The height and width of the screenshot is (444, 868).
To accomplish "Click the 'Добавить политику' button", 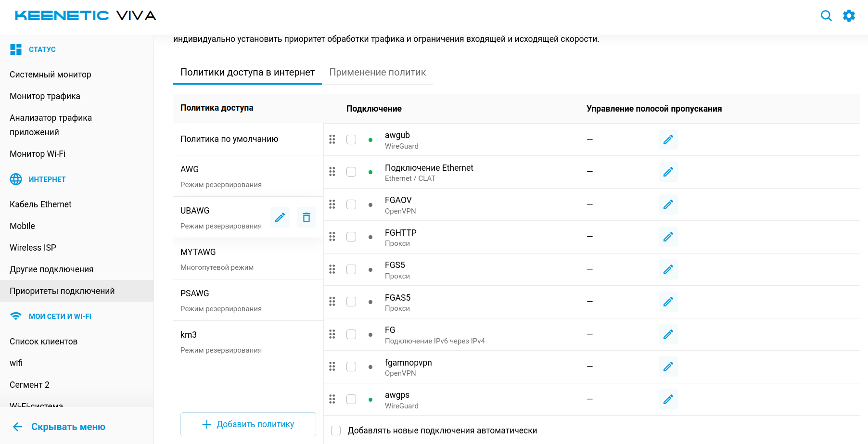I will (248, 424).
